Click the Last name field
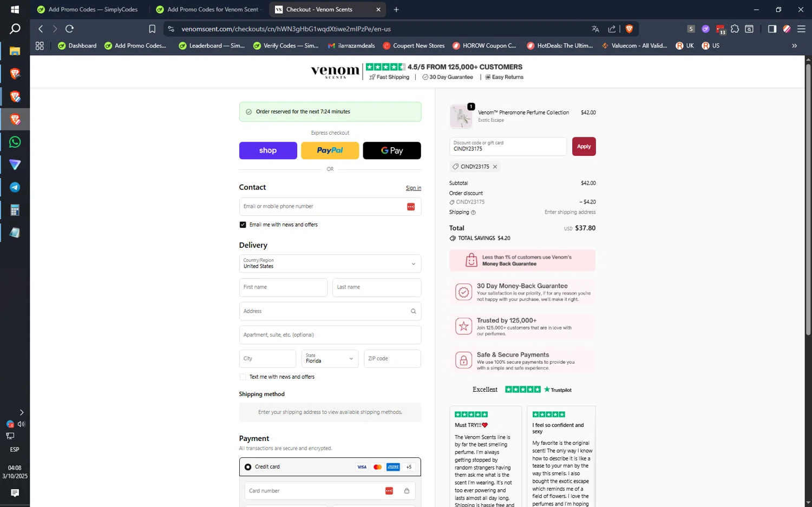Image resolution: width=812 pixels, height=507 pixels. (x=377, y=287)
